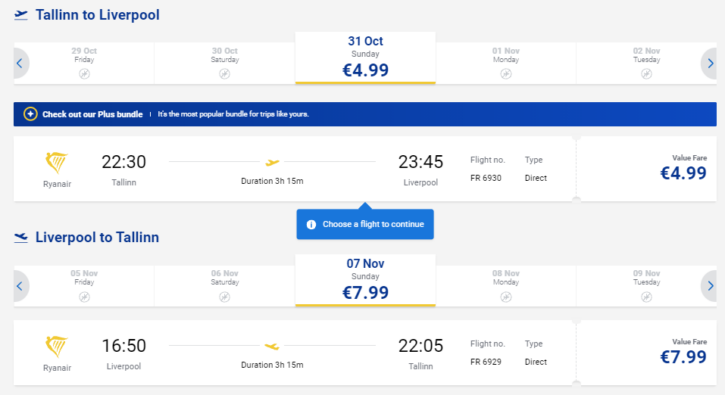Click the return date carousel left arrow
This screenshot has width=725, height=395.
(x=20, y=286)
